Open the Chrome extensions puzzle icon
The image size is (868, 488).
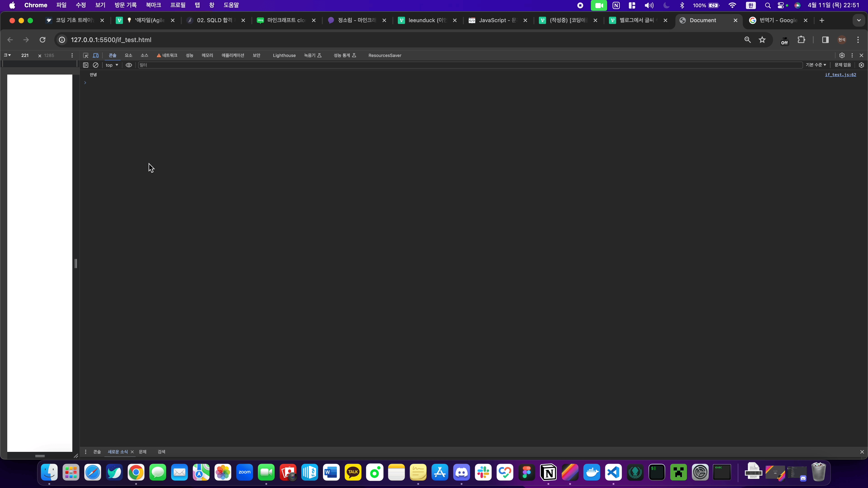coord(801,40)
